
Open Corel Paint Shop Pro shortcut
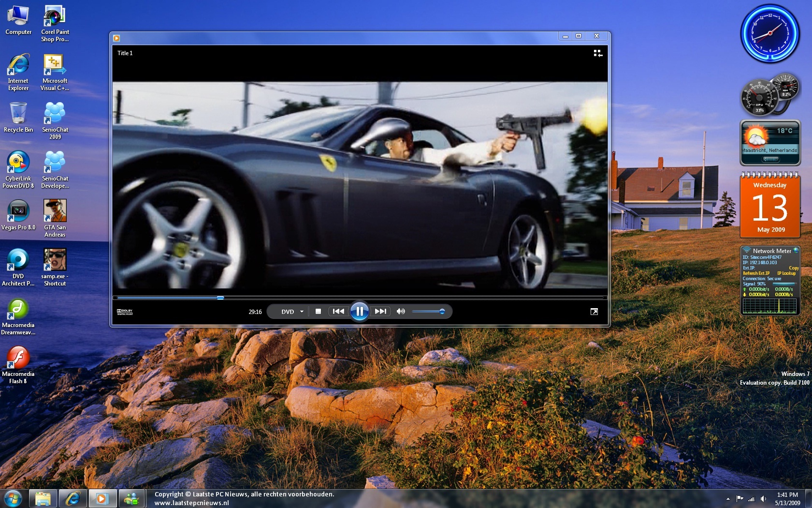(55, 24)
